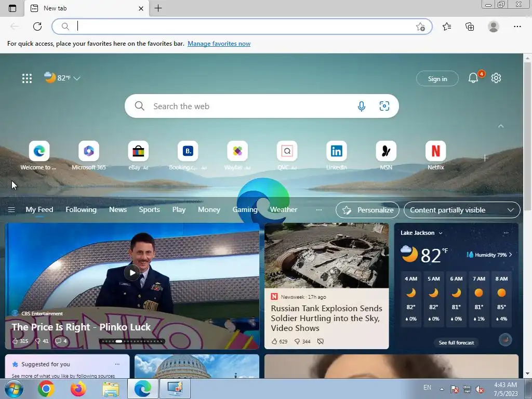The width and height of the screenshot is (532, 399).
Task: Open the tab actions menu icon
Action: point(12,8)
